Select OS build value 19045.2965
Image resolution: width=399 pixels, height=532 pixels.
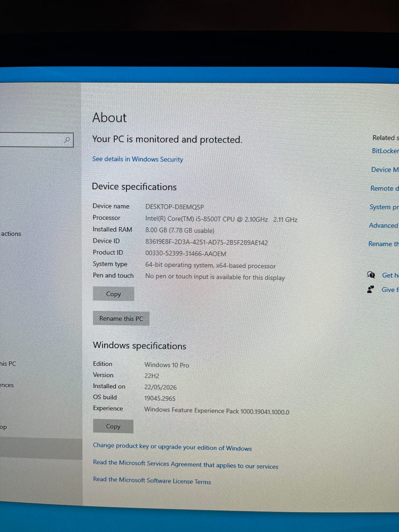click(x=160, y=398)
